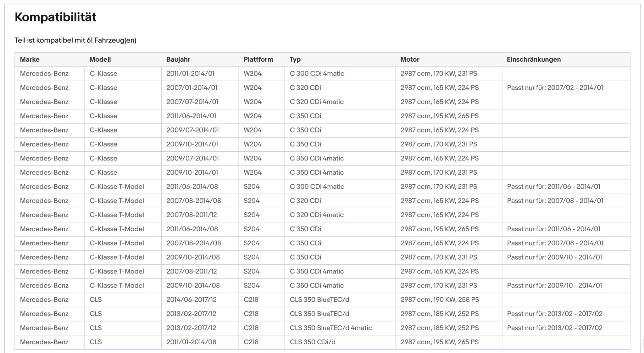Viewport: 644px width, 353px height.
Task: Click Baujahr cell '2011/01-2014/01'
Action: [190, 74]
